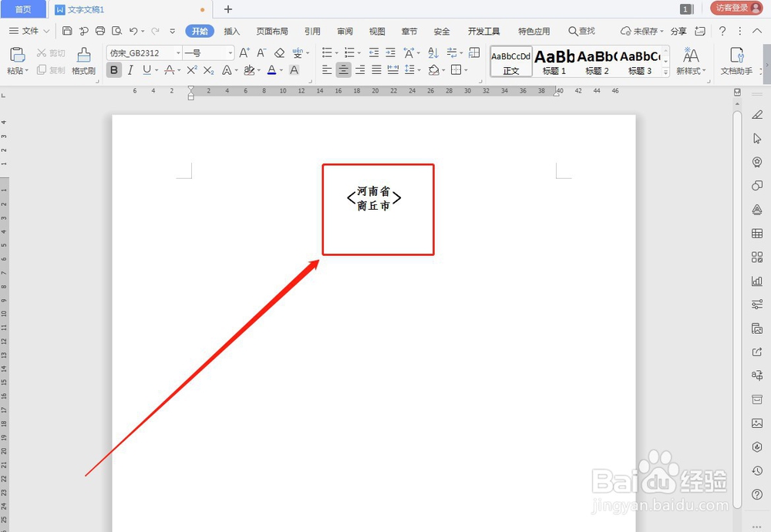The width and height of the screenshot is (771, 532).
Task: Click the Sort icon
Action: 433,52
